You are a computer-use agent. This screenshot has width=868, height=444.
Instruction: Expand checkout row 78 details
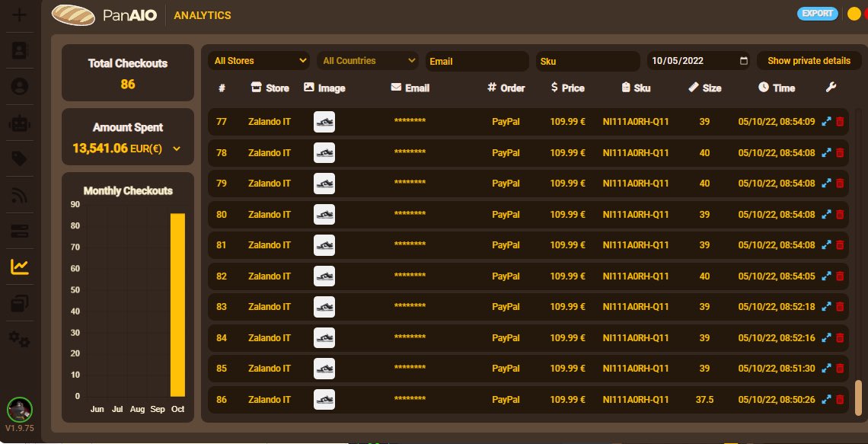(x=826, y=153)
